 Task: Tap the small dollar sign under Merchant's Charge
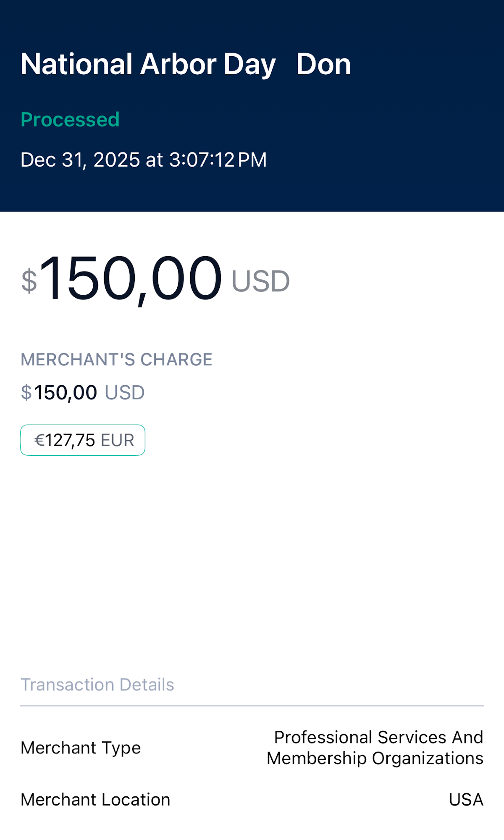click(26, 393)
